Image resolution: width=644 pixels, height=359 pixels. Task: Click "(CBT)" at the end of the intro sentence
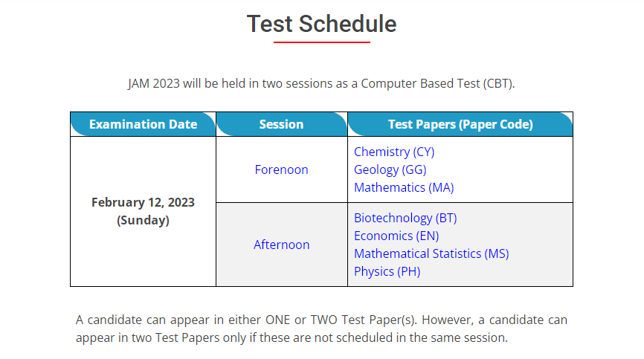498,83
